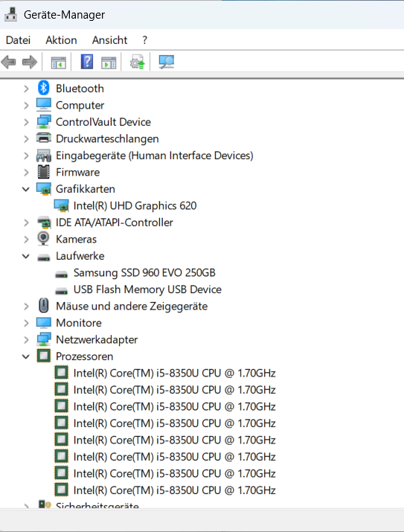Screen dimensions: 404x532
Task: Expand Eingabegeräte (Human Interface Devices)
Action: tap(26, 156)
